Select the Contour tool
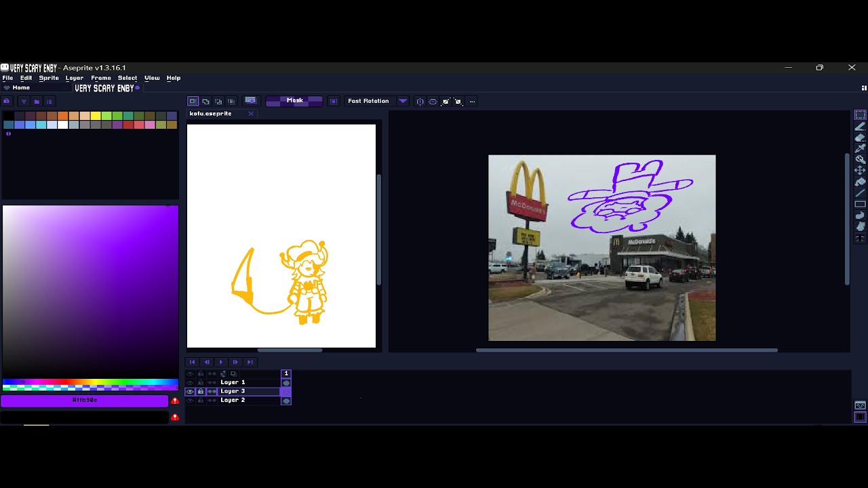The width and height of the screenshot is (868, 488). (x=860, y=216)
